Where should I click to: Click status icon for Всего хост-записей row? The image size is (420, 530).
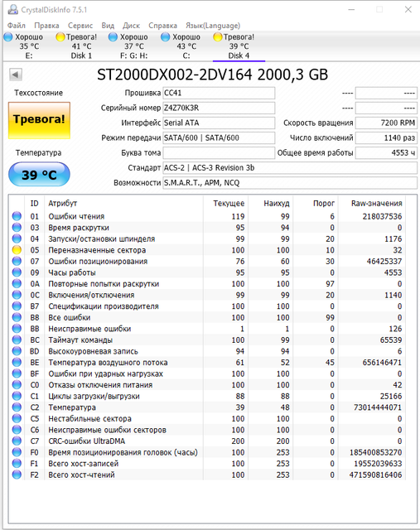pos(17,464)
